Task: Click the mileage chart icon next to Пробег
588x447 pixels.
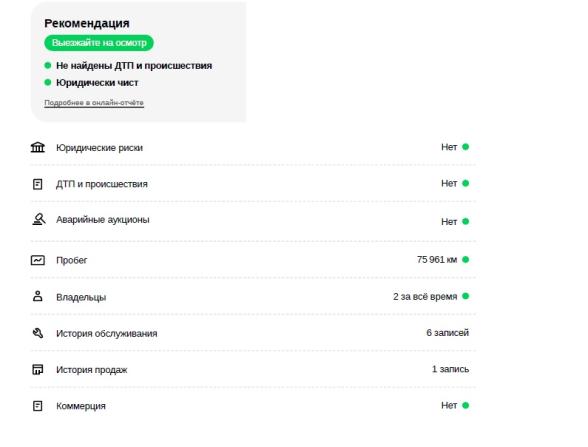Action: (x=38, y=260)
